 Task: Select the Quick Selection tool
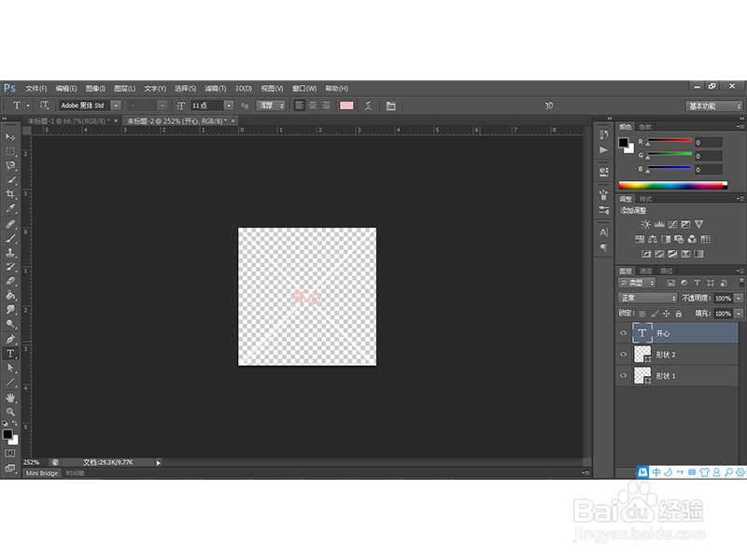(x=10, y=180)
